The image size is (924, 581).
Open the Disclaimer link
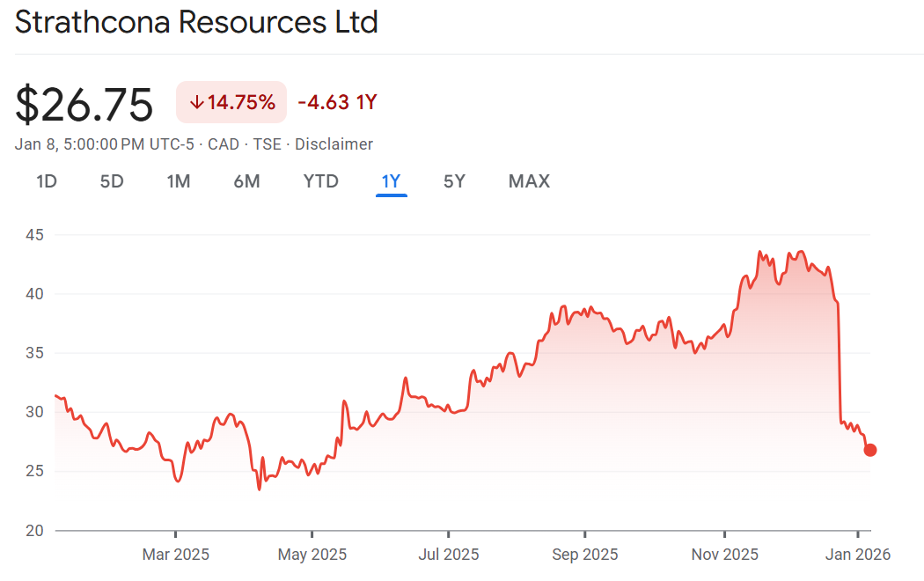point(334,144)
